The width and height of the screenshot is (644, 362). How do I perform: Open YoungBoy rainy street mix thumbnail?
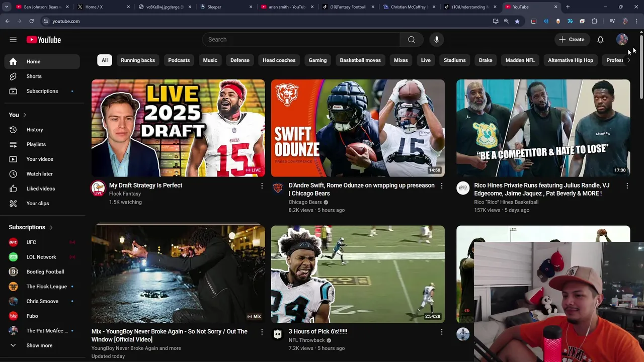178,274
